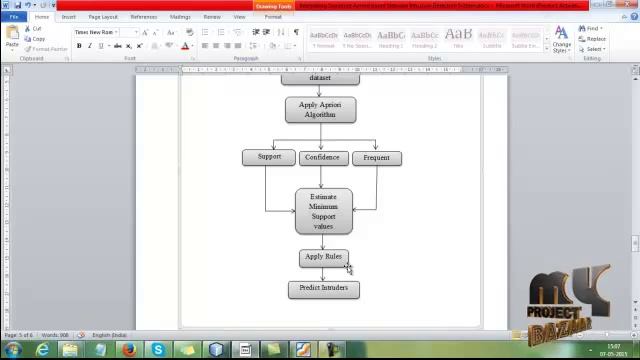Switch to the Mailings tab
640x360 pixels.
(180, 17)
